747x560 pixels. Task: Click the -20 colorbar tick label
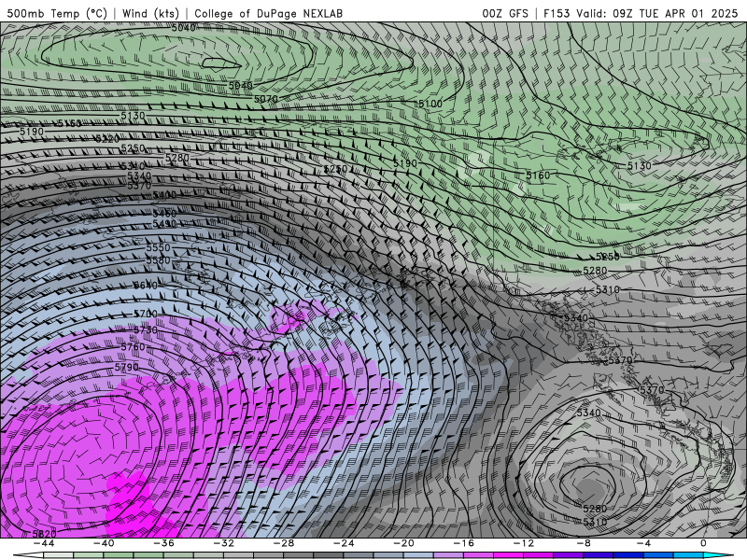coord(403,543)
